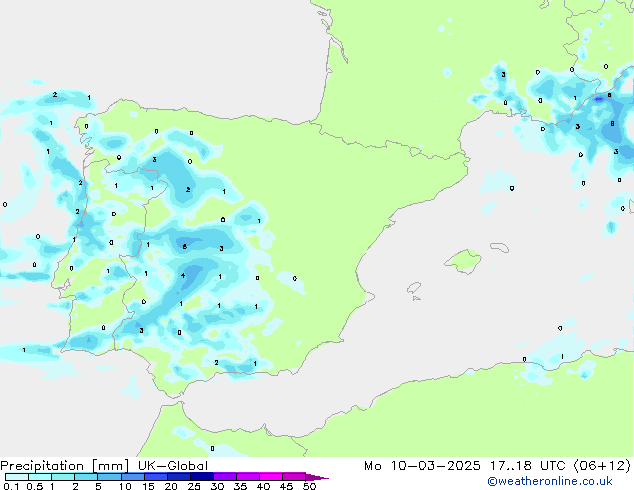Click the Mallorca island outline
Viewport: 634px width, 490px height.
tap(463, 261)
